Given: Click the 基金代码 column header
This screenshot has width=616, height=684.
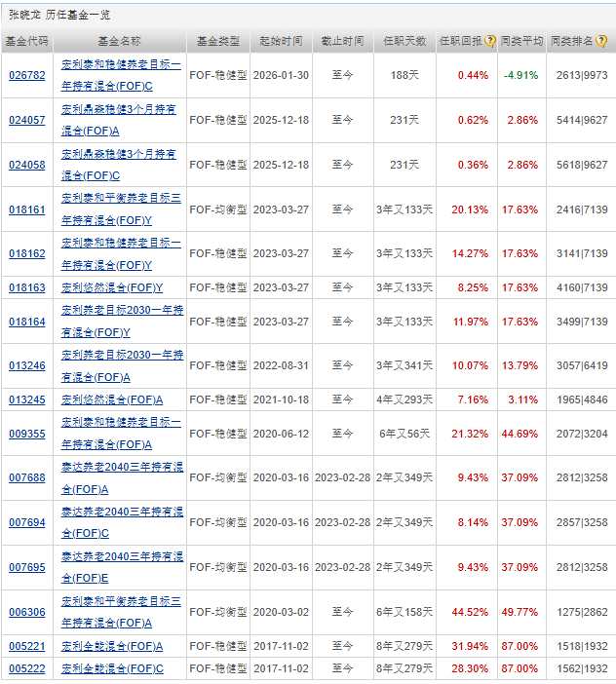Looking at the screenshot, I should coord(26,41).
